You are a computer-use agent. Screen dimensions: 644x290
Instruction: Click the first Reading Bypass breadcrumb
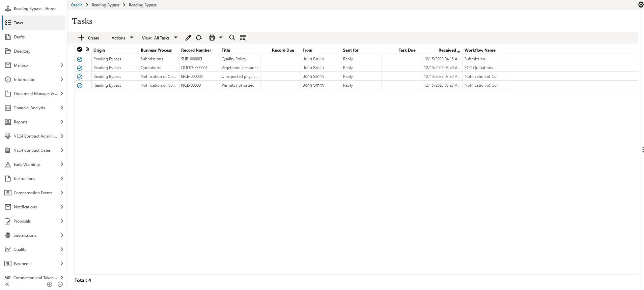106,5
